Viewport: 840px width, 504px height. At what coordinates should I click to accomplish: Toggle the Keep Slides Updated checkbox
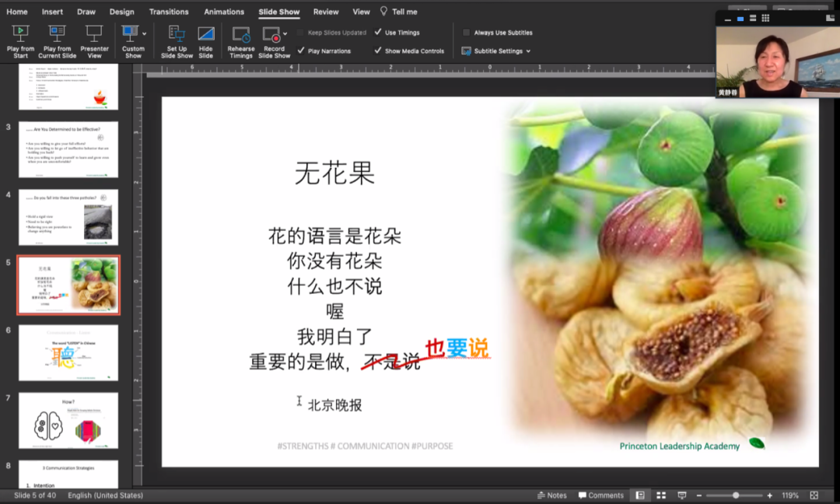(x=300, y=33)
